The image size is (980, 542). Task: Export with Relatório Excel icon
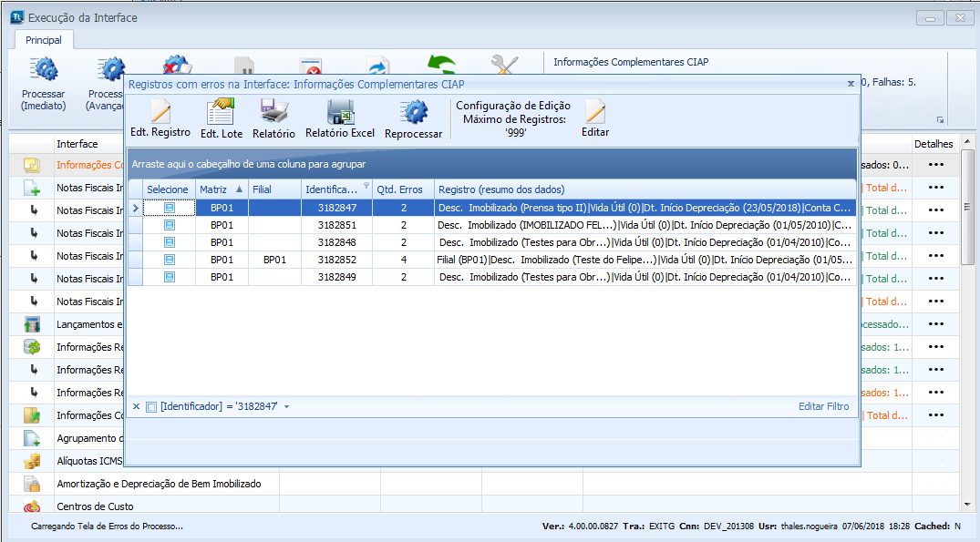[x=340, y=113]
